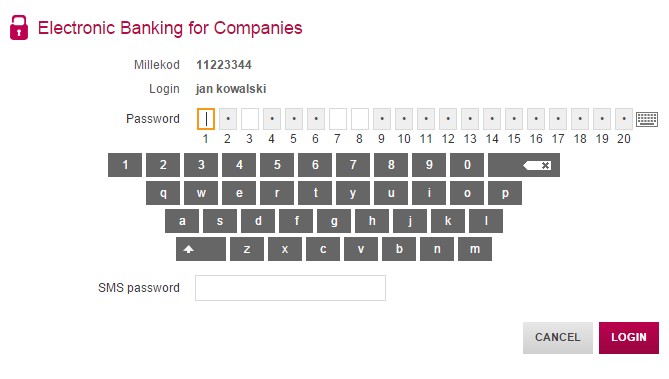Tap the letter p key
This screenshot has height=379, width=669.
point(505,193)
